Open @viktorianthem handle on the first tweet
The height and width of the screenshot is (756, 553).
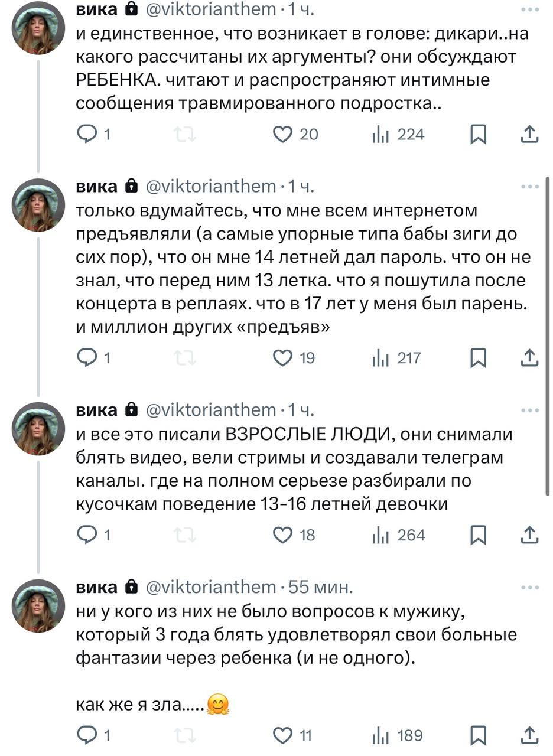pos(210,9)
